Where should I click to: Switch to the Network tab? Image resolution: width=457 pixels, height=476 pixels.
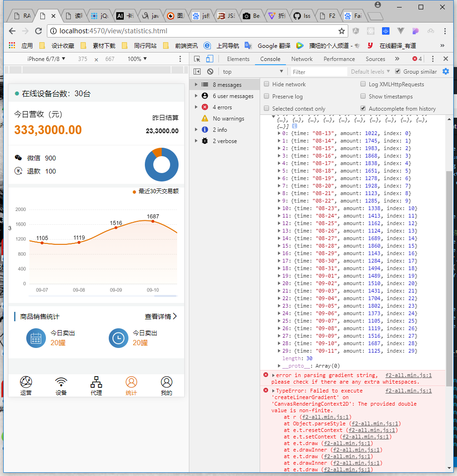pyautogui.click(x=302, y=59)
